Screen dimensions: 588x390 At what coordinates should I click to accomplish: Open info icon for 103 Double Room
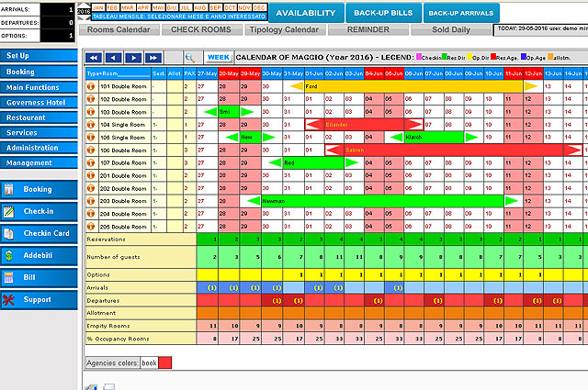[91, 112]
